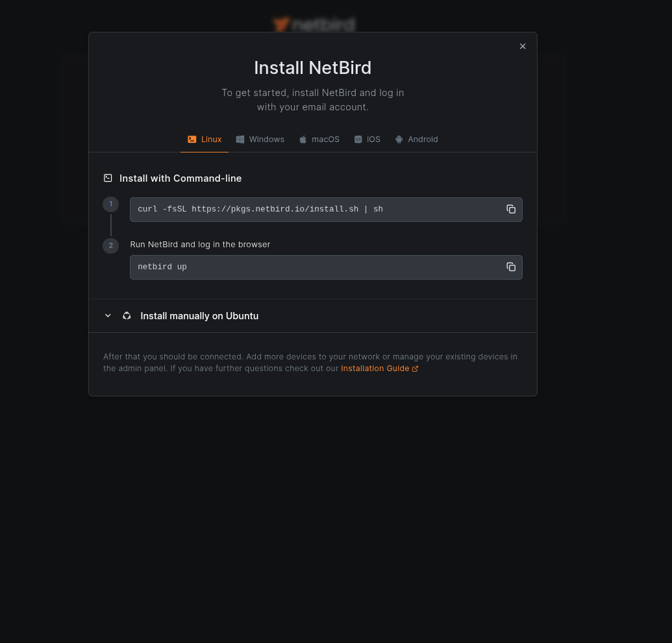Expand Install manually on Ubuntu chevron
The width and height of the screenshot is (672, 643).
coord(108,316)
